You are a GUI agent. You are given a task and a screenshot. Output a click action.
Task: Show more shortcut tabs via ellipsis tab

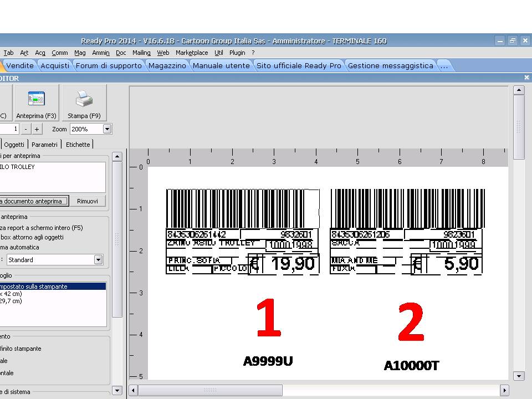pos(444,66)
